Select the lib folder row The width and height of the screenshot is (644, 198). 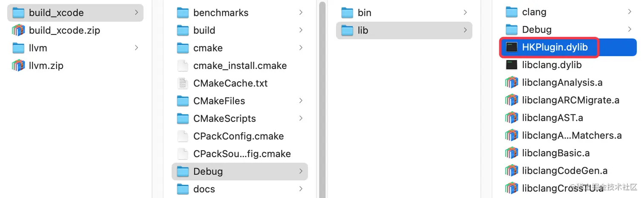[404, 30]
